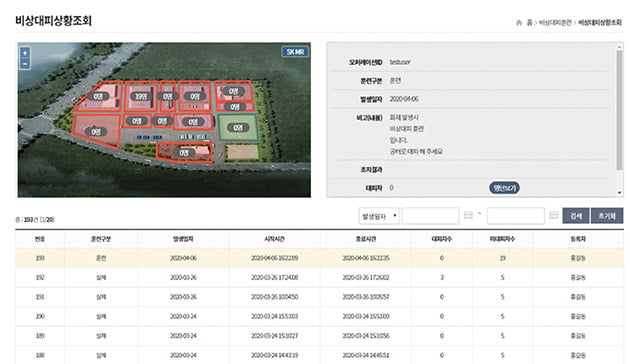Click the start date input field

click(430, 216)
